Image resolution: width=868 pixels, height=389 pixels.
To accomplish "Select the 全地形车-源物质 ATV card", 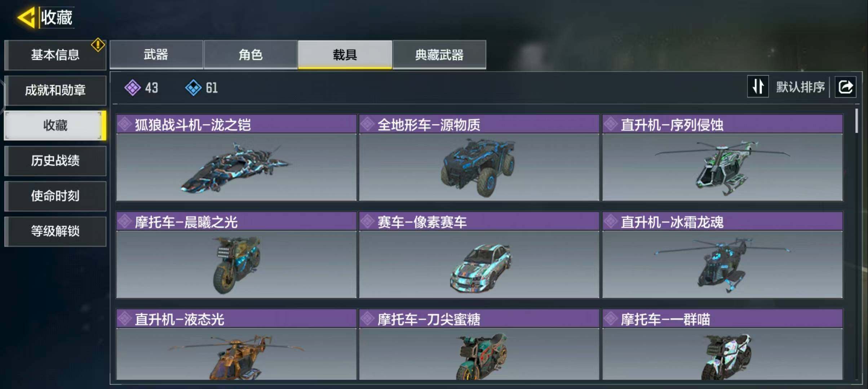I will point(479,158).
